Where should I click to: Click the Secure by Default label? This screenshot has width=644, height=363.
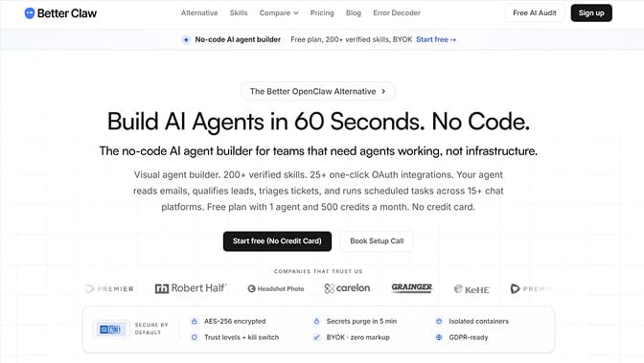click(x=151, y=329)
